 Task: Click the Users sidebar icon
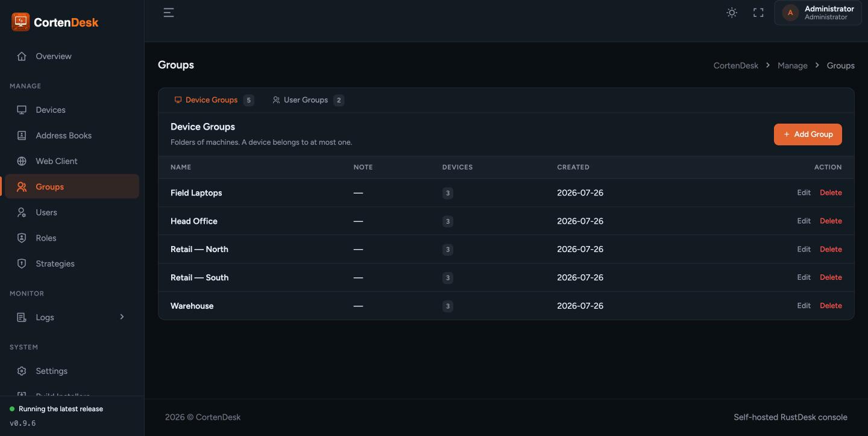pos(22,212)
